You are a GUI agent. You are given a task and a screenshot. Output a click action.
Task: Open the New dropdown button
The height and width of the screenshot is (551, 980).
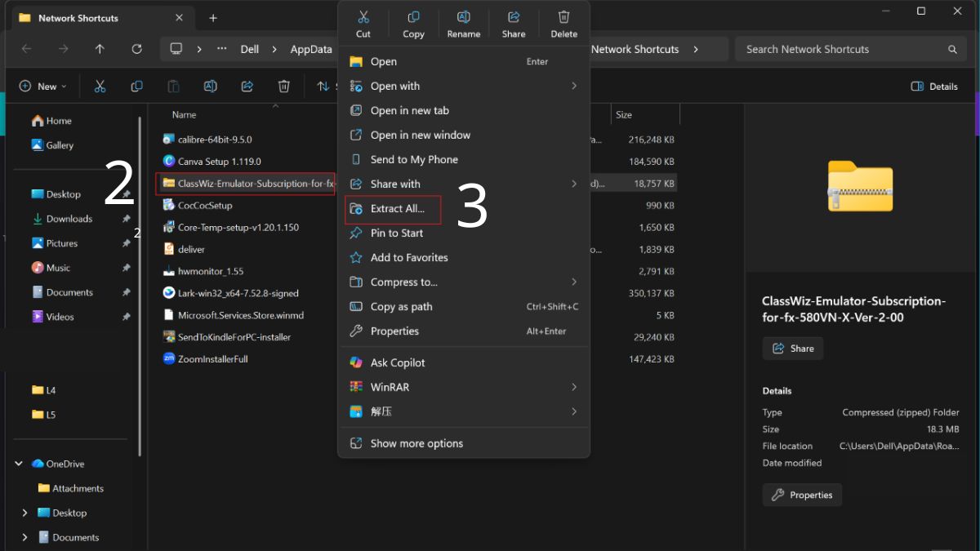pos(42,86)
